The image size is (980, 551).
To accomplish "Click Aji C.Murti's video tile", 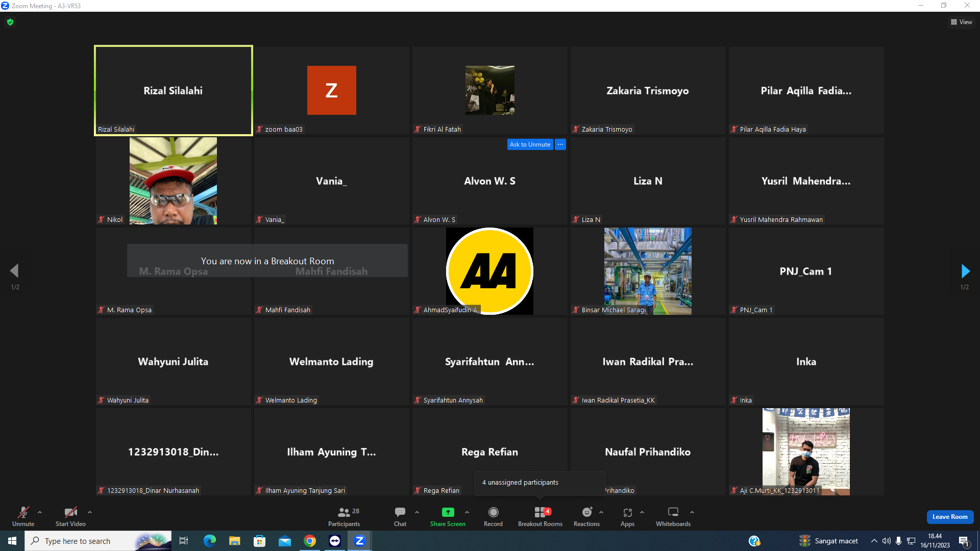I will 806,452.
